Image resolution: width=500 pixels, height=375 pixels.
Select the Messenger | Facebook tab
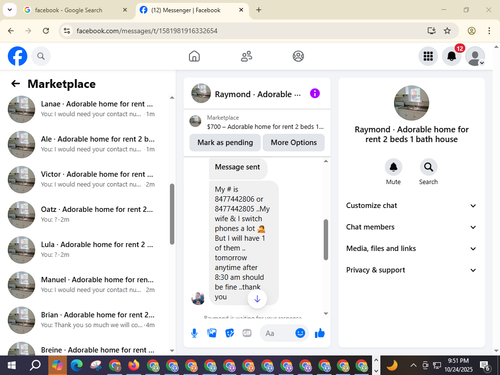point(192,10)
